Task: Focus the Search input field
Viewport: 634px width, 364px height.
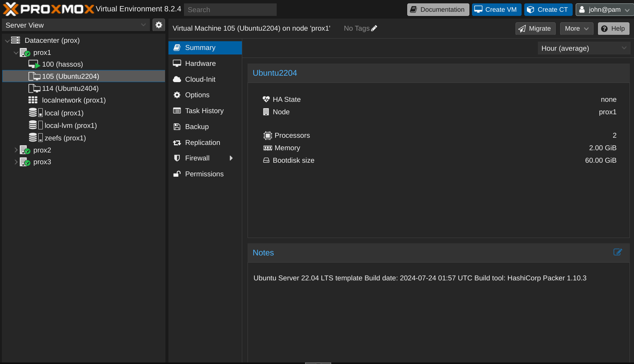Action: (x=230, y=9)
